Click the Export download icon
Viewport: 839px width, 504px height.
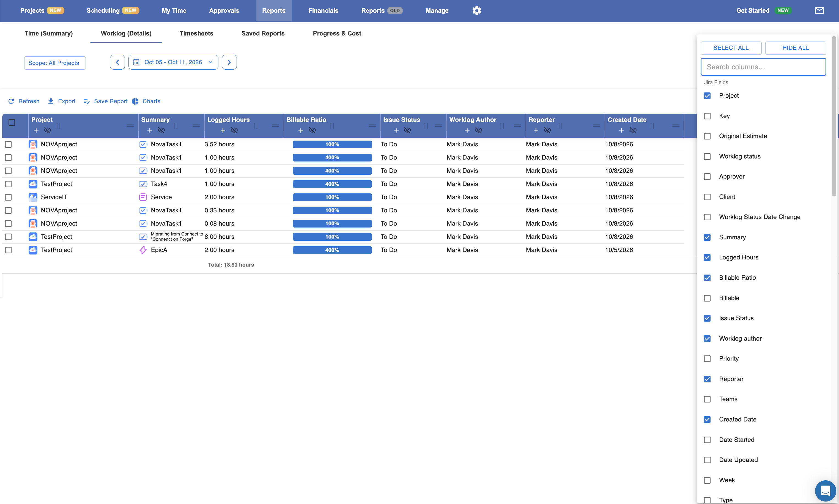tap(51, 101)
